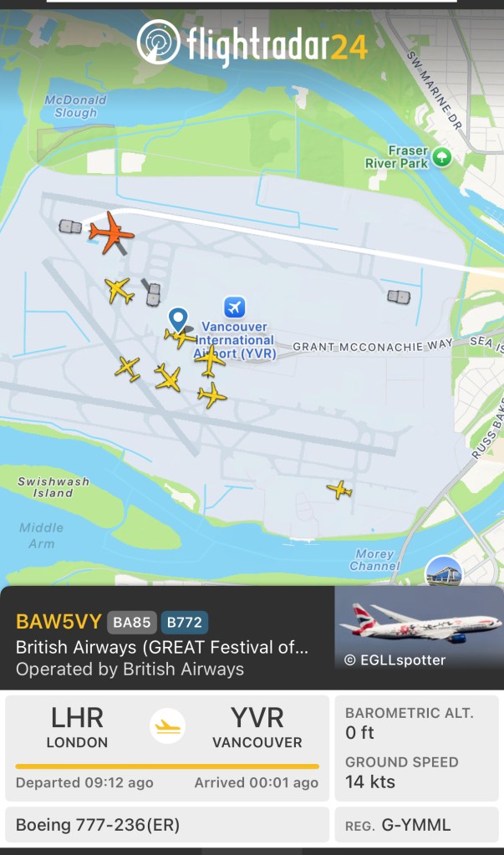Image resolution: width=504 pixels, height=855 pixels.
Task: Select the yellow plane near Morey Channel
Action: point(339,489)
